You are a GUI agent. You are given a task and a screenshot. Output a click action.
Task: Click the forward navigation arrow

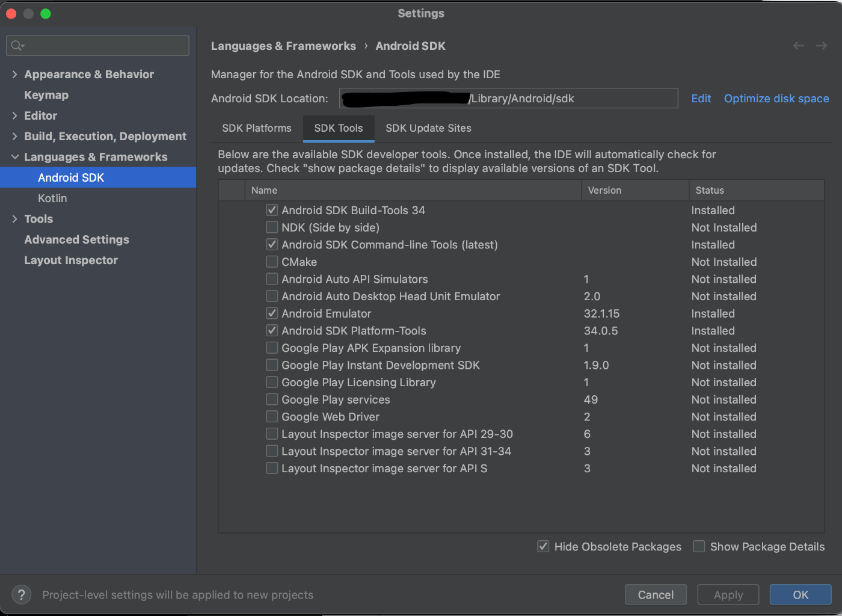[x=822, y=46]
